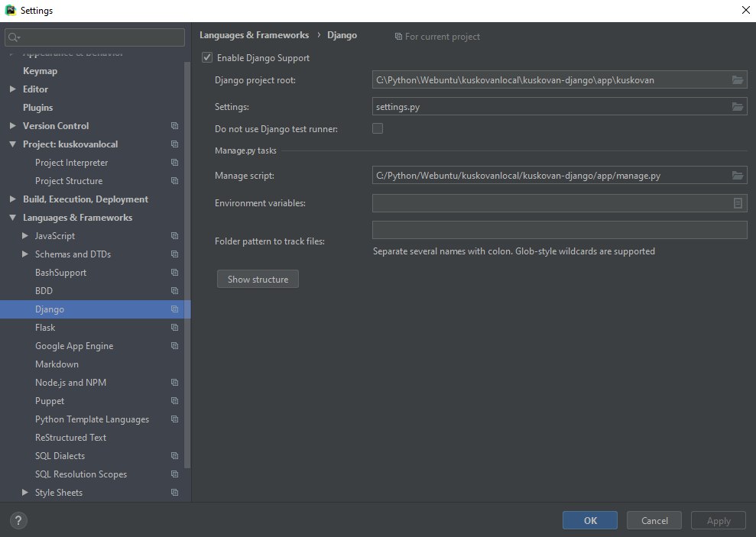Click project-level icon beside Schemas and DTDs
The height and width of the screenshot is (537, 756).
[174, 254]
